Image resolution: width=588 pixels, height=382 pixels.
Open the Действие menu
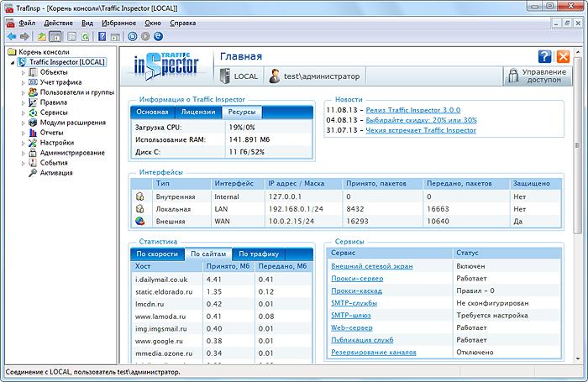pyautogui.click(x=59, y=23)
